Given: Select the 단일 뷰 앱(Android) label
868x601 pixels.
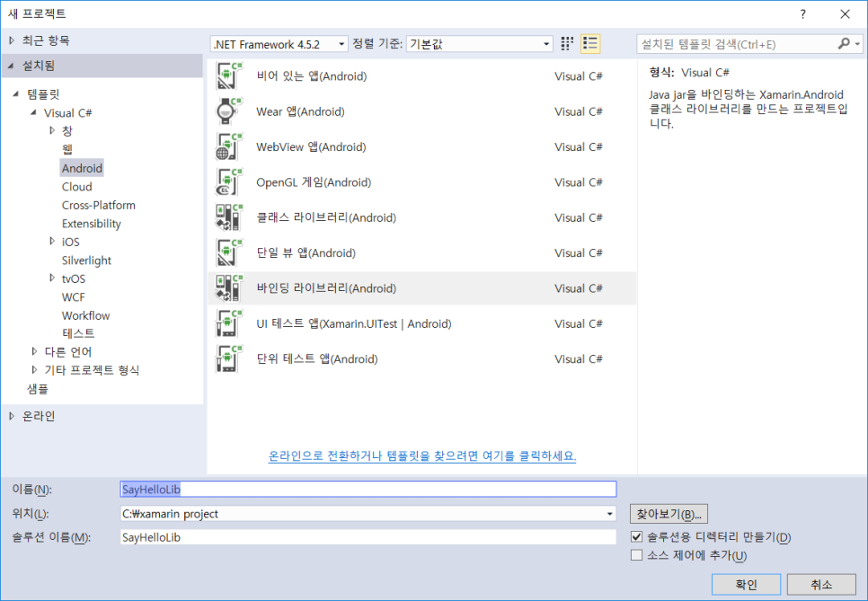Looking at the screenshot, I should (306, 253).
